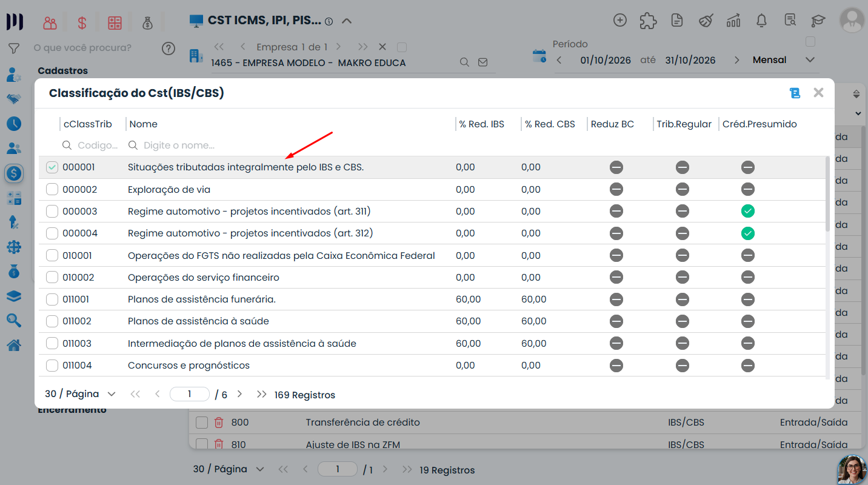Open the background grid's 30 / Página dropdown
The height and width of the screenshot is (485, 868).
click(229, 469)
